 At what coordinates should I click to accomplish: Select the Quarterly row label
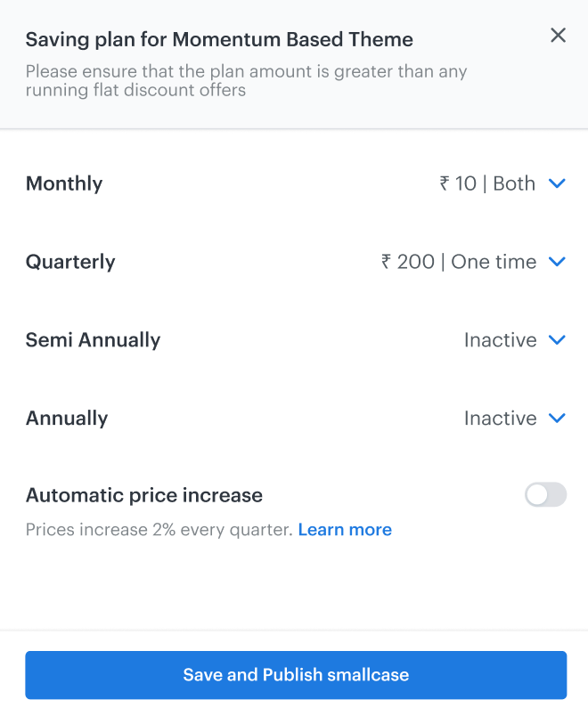(70, 262)
